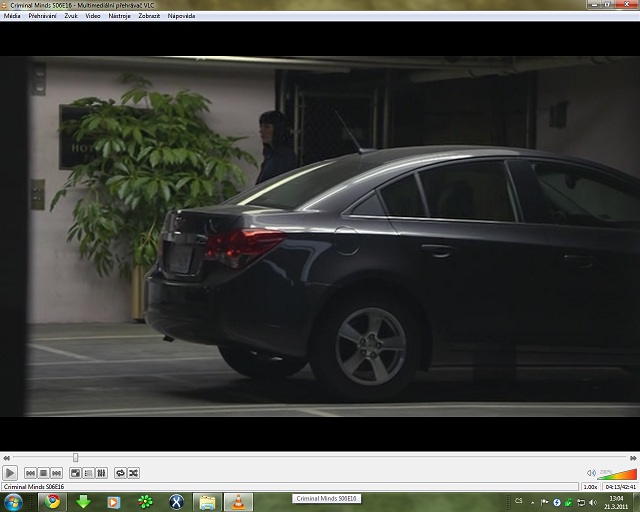640x512 pixels.
Task: Show the playlist panel
Action: pos(89,473)
